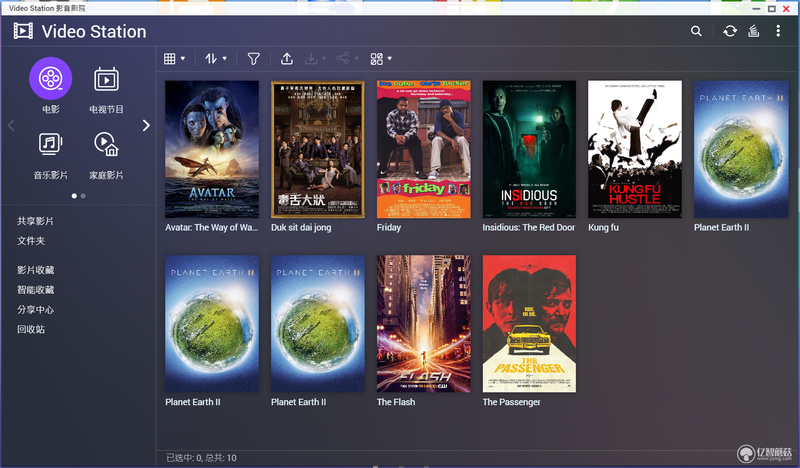Open the Kung Fu Hustle poster
This screenshot has width=800, height=468.
coord(635,149)
